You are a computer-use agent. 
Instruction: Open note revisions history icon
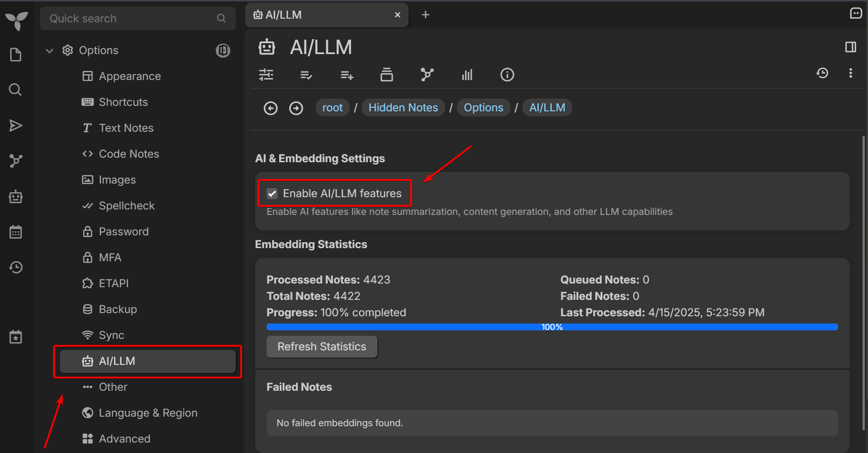[822, 73]
